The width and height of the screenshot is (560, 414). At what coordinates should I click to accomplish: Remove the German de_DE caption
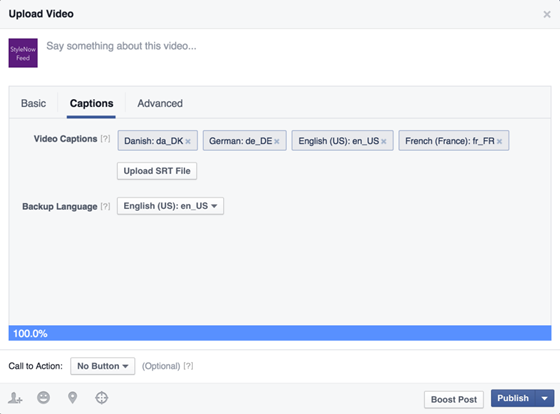pos(276,141)
